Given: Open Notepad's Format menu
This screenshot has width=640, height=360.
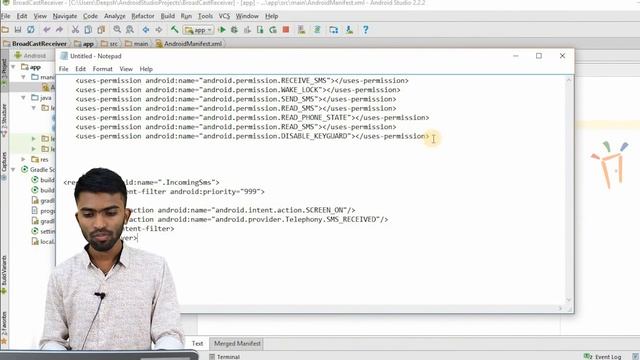Looking at the screenshot, I should click(x=102, y=69).
